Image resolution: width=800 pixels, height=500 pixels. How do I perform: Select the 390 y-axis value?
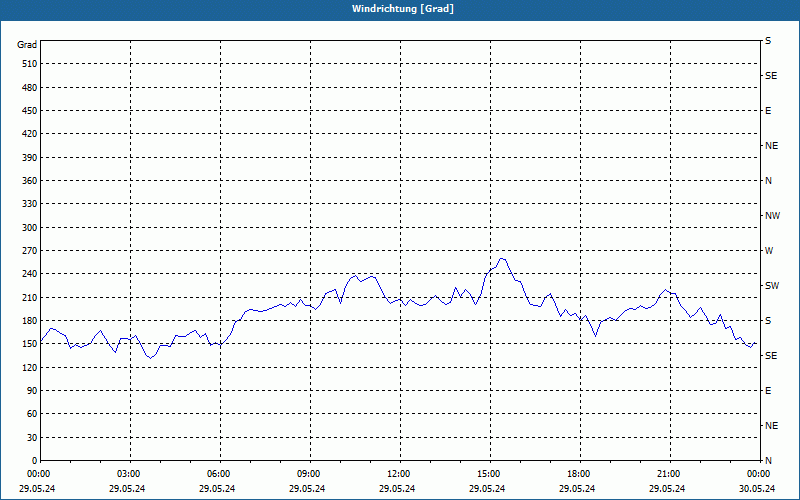coord(30,158)
